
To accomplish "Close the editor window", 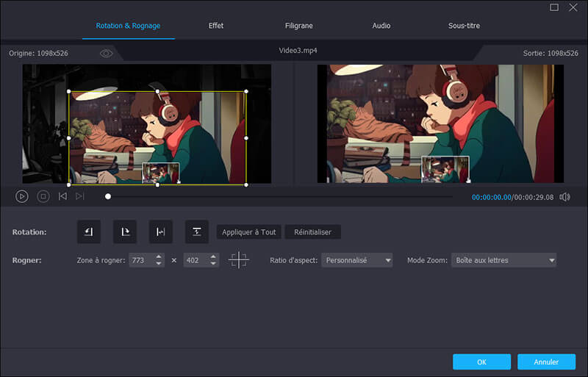I will point(573,7).
